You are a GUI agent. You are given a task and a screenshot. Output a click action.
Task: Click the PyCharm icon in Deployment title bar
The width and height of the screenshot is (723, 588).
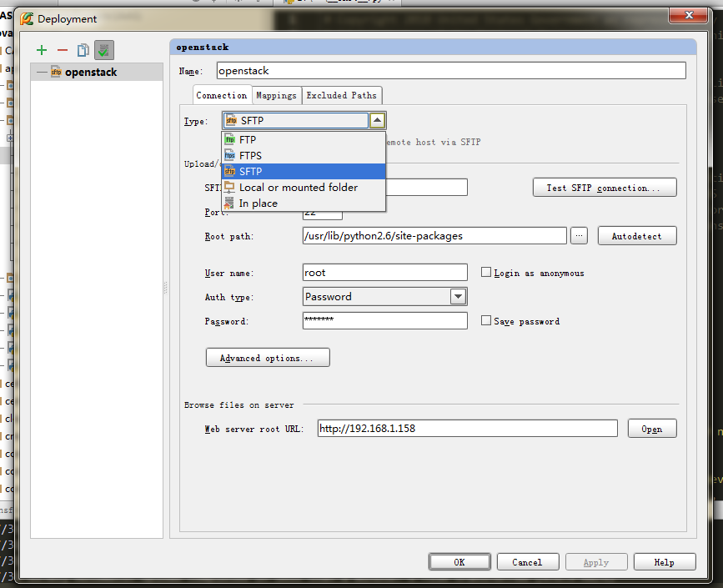click(27, 18)
